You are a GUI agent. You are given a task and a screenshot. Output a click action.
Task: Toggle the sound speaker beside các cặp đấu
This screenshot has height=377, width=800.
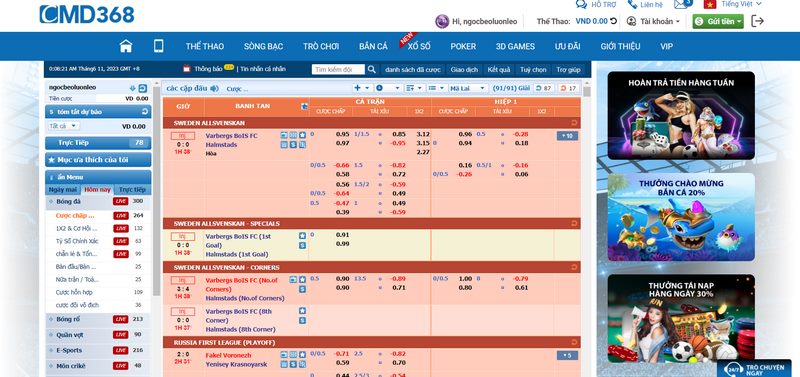214,88
